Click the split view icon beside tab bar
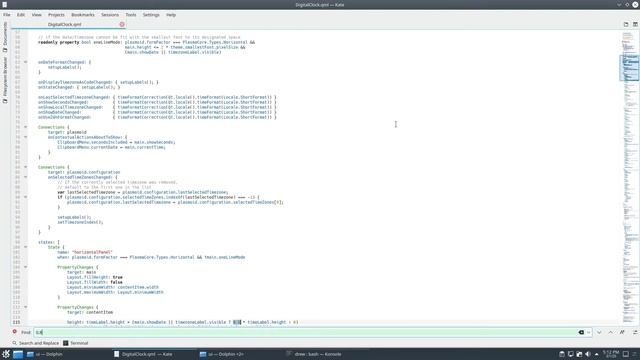The image size is (640, 360). (x=635, y=24)
